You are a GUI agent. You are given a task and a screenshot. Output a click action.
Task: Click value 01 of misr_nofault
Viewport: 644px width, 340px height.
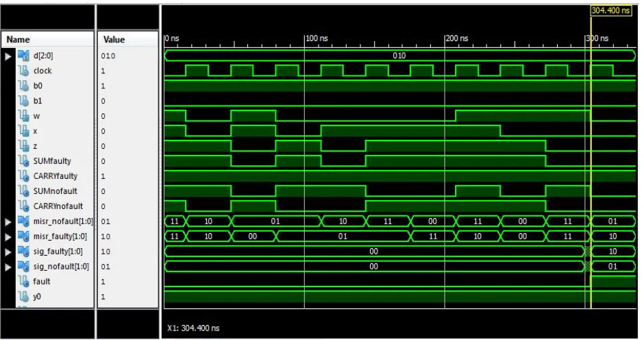click(106, 221)
